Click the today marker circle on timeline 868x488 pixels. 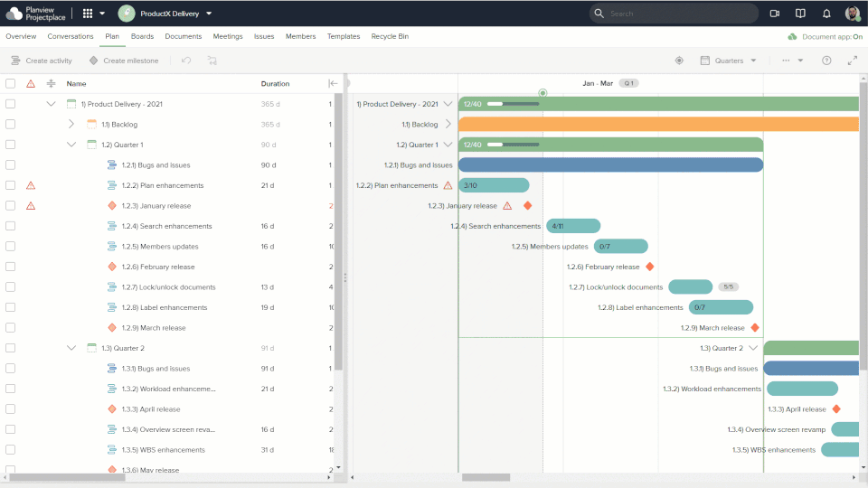pyautogui.click(x=543, y=93)
